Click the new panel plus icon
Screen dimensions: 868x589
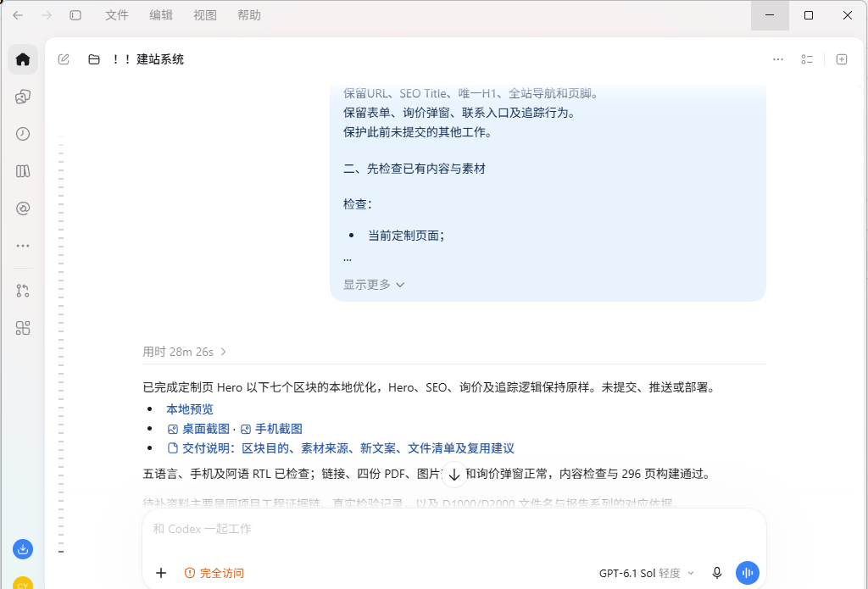point(842,59)
